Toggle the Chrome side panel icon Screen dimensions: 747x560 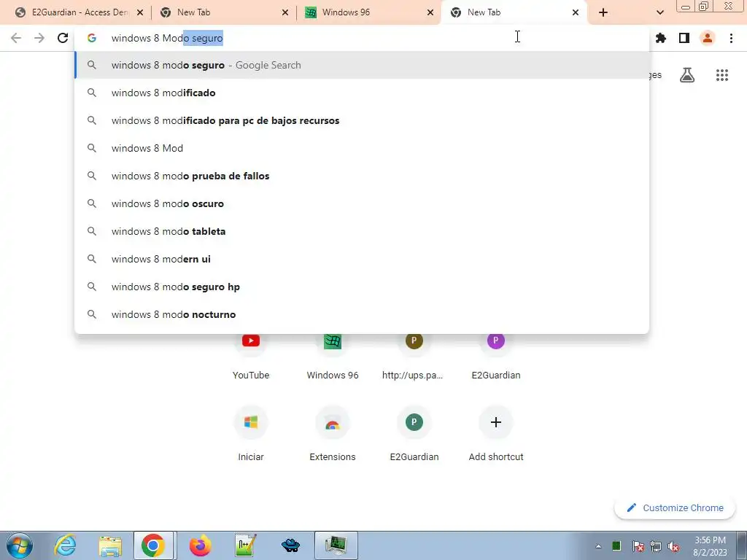tap(684, 38)
